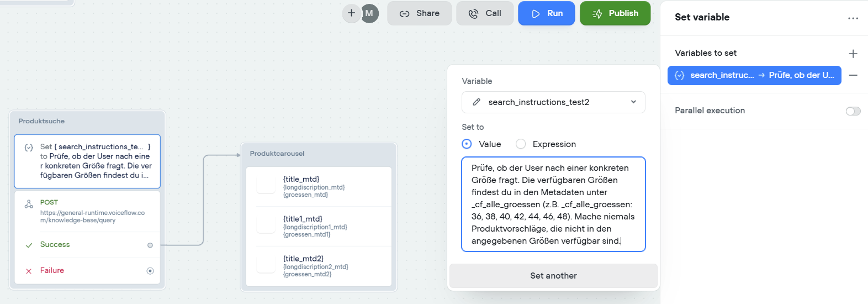Publish the project
Viewport: 868px width, 304px height.
(x=615, y=13)
